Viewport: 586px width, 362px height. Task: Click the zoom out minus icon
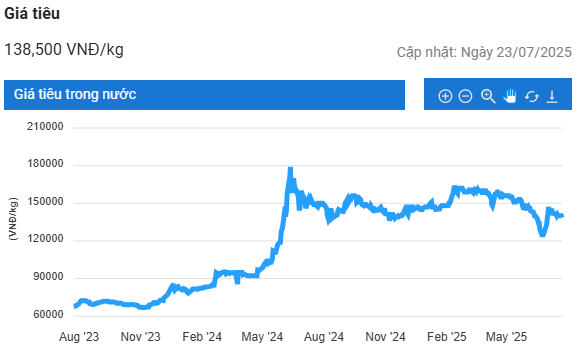pyautogui.click(x=465, y=96)
